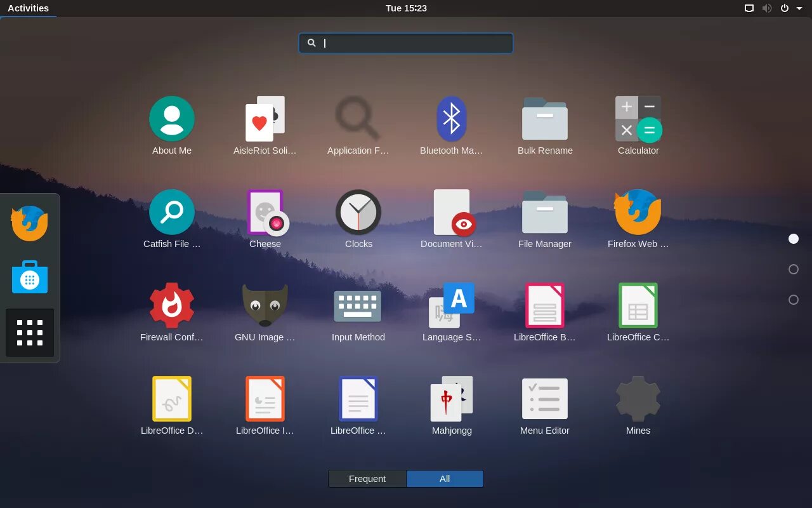Launch LibreOffice Impress

coord(265,406)
